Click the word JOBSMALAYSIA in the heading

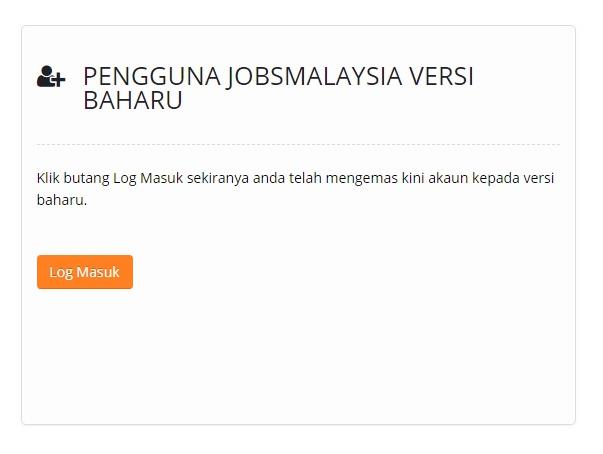314,76
